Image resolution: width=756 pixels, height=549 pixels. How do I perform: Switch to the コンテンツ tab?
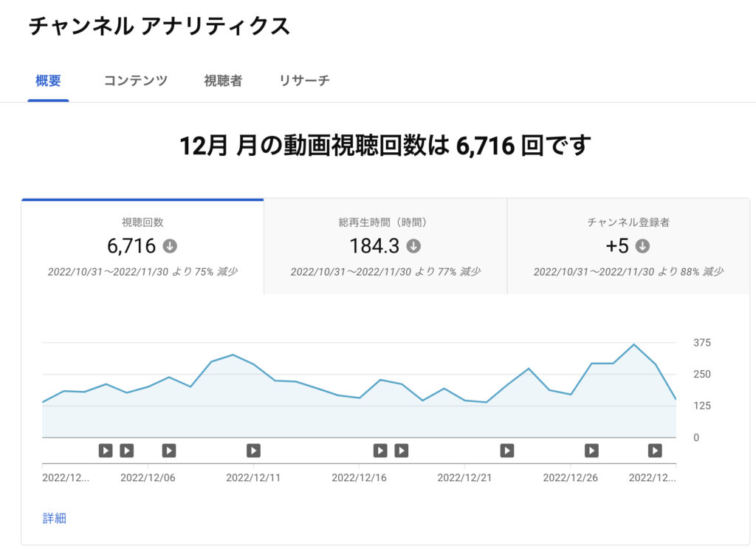point(136,81)
